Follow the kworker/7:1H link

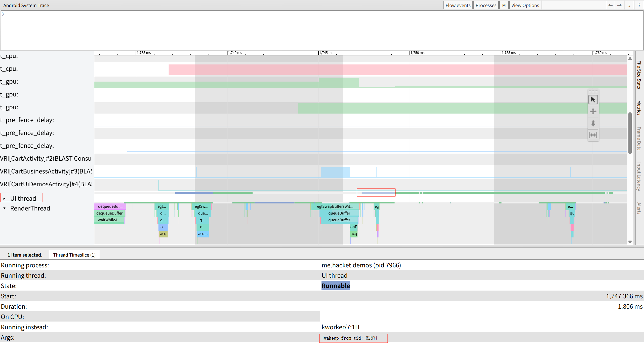[340, 327]
